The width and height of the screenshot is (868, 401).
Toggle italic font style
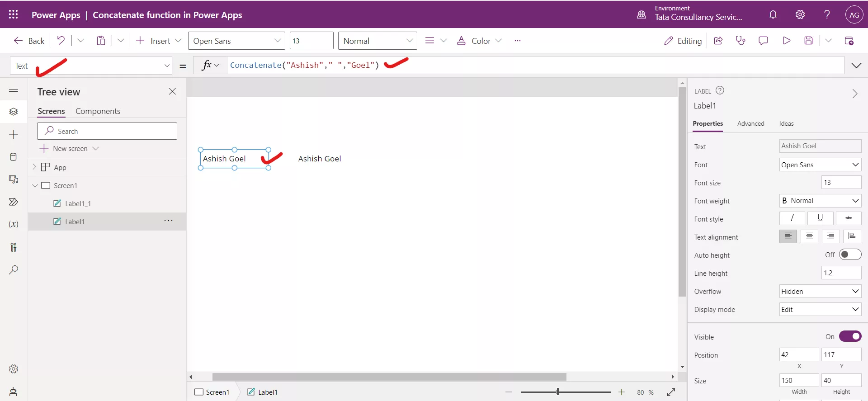[792, 218]
